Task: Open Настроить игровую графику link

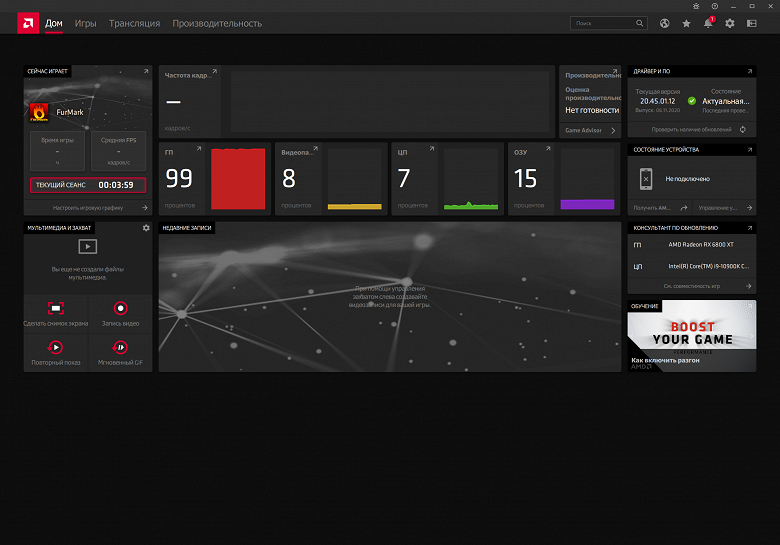Action: [x=88, y=208]
